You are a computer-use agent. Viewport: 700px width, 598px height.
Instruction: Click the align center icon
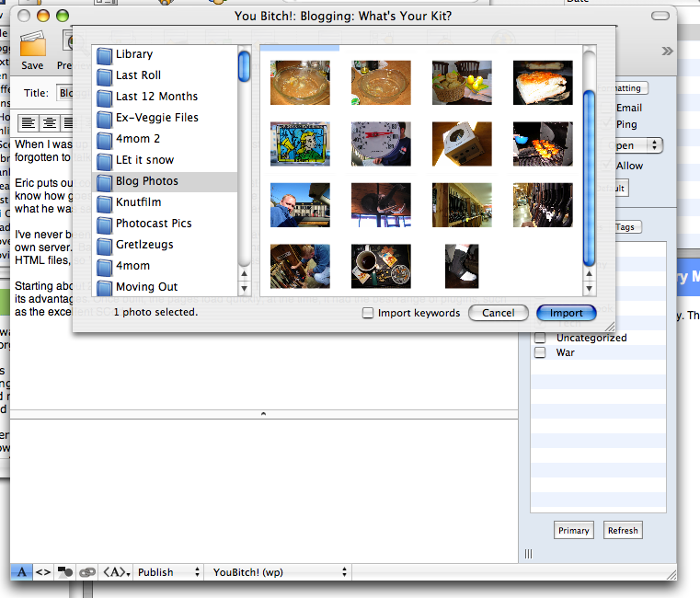point(49,122)
